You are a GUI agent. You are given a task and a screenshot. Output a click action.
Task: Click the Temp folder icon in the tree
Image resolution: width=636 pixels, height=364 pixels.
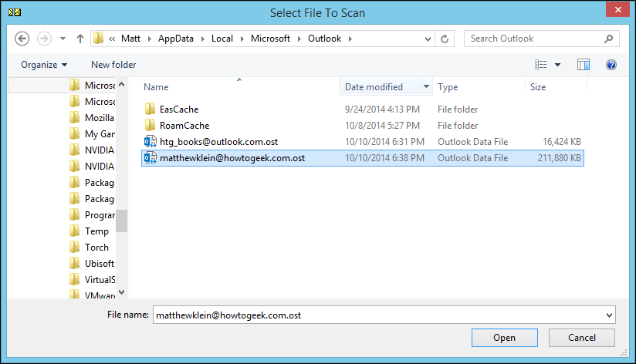(74, 231)
